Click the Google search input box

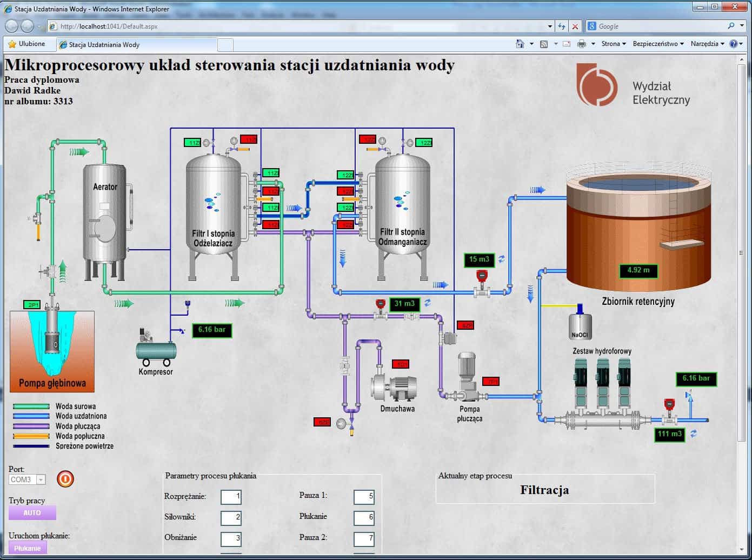tap(655, 26)
